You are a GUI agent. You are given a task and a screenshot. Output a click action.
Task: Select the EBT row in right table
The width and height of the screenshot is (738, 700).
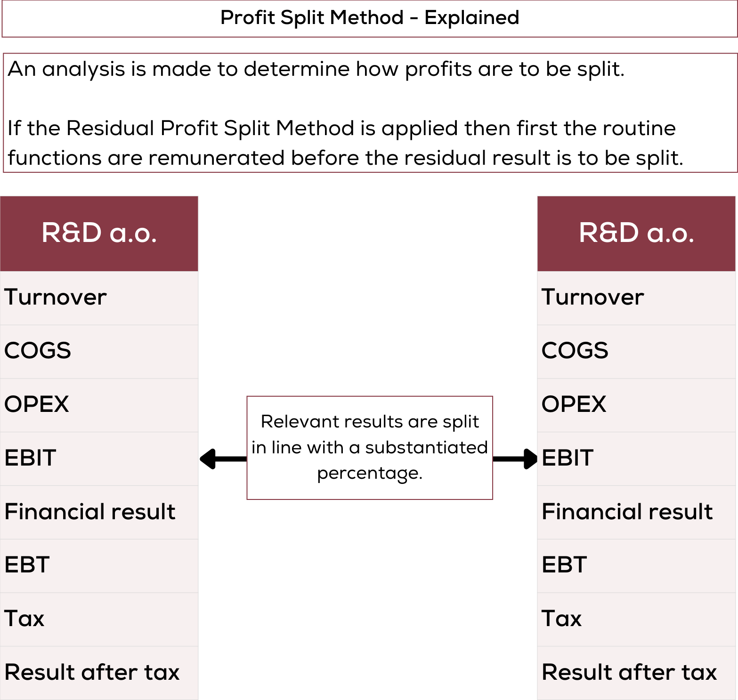(636, 565)
